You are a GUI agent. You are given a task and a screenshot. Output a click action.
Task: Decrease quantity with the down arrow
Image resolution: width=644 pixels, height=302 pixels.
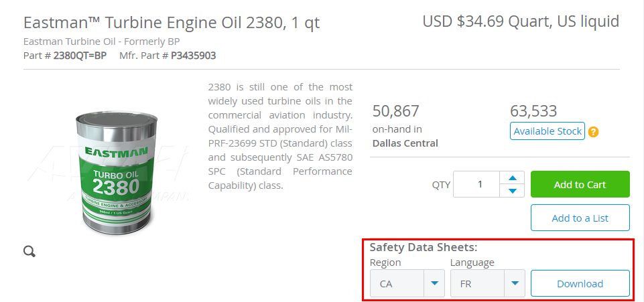[x=513, y=191]
